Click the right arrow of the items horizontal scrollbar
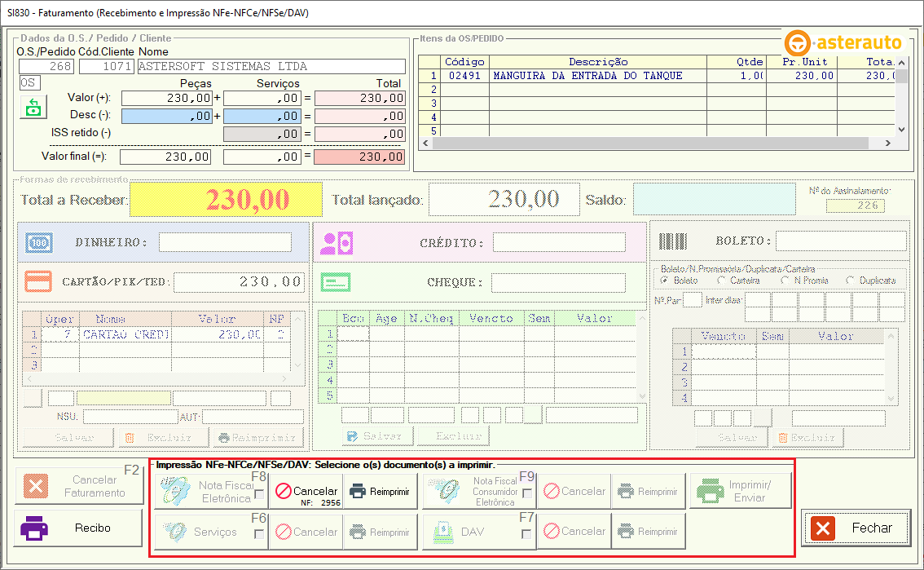The height and width of the screenshot is (570, 924). [x=887, y=144]
